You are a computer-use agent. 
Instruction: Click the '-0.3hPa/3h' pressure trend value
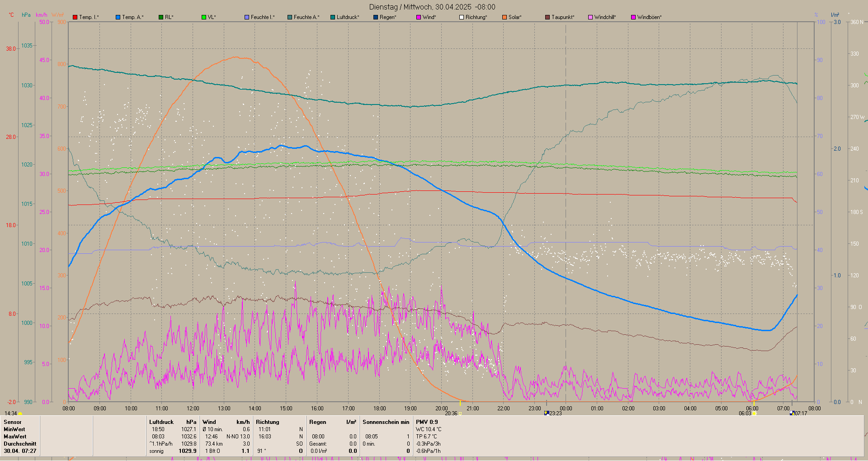(x=428, y=444)
